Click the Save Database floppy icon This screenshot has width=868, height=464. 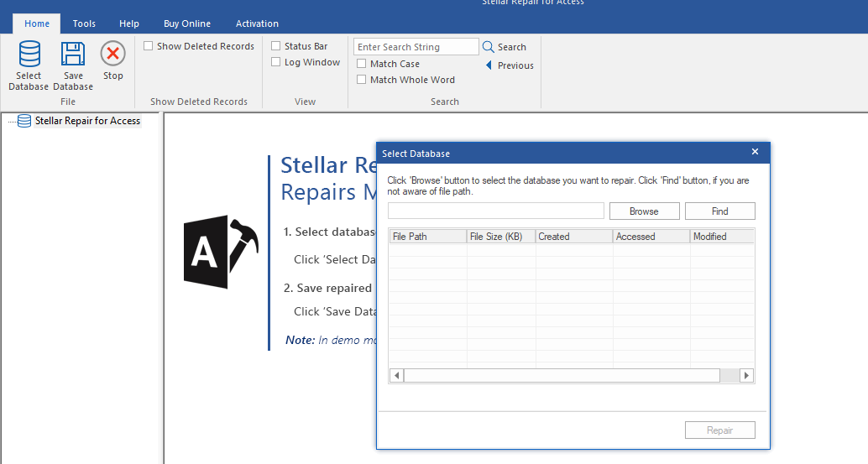[x=73, y=55]
